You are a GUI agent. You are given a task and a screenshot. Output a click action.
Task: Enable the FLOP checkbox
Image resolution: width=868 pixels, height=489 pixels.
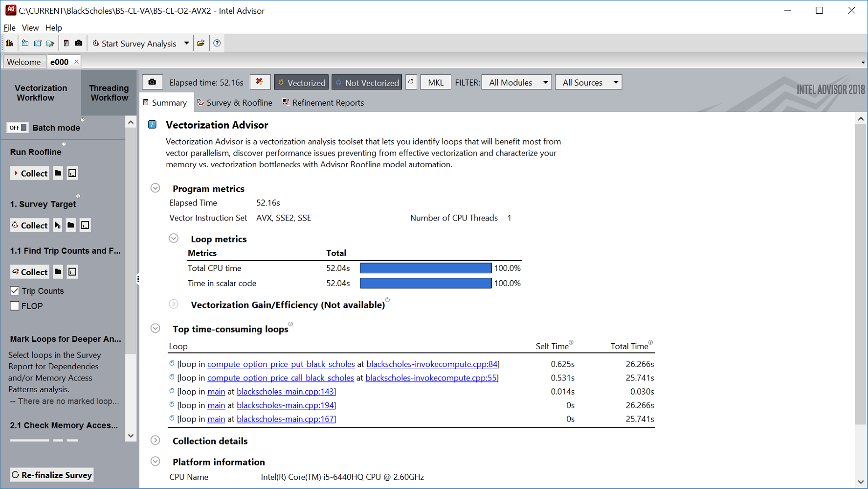click(15, 306)
